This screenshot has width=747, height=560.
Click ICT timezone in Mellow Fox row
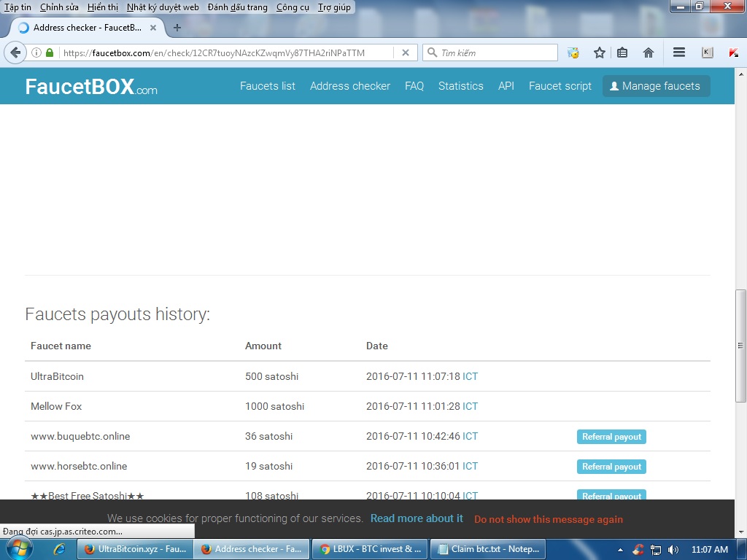point(470,407)
